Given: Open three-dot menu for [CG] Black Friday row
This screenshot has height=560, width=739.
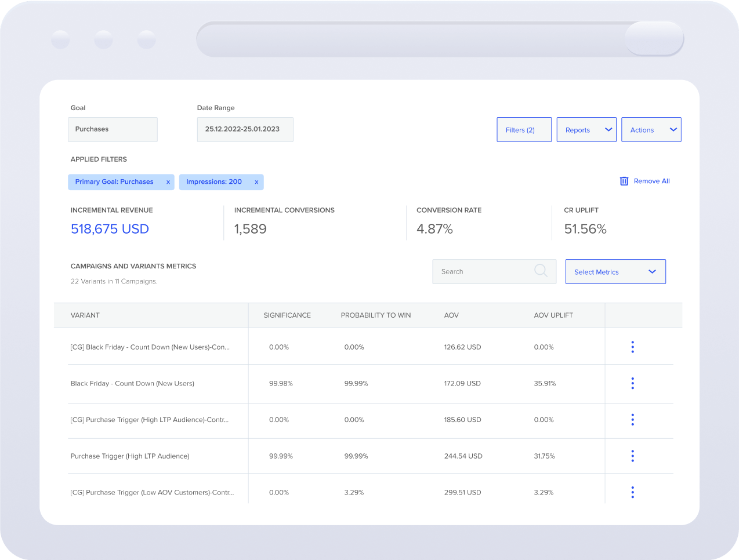Looking at the screenshot, I should tap(632, 347).
